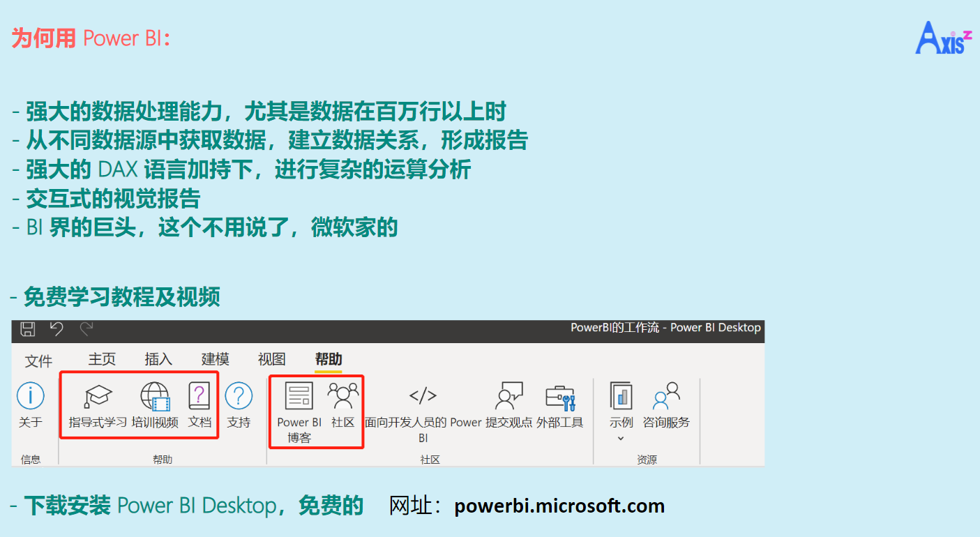Click the BI 界的巨头 bullet
Viewport: 980px width, 537px height.
(204, 227)
